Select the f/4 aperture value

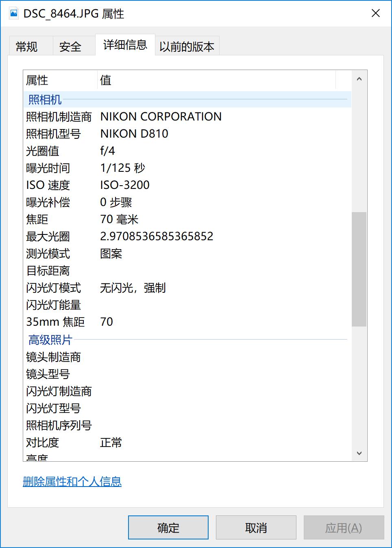(108, 151)
